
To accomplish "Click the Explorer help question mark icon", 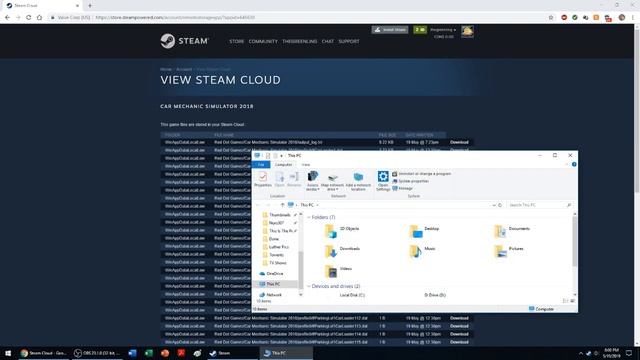I will [574, 164].
